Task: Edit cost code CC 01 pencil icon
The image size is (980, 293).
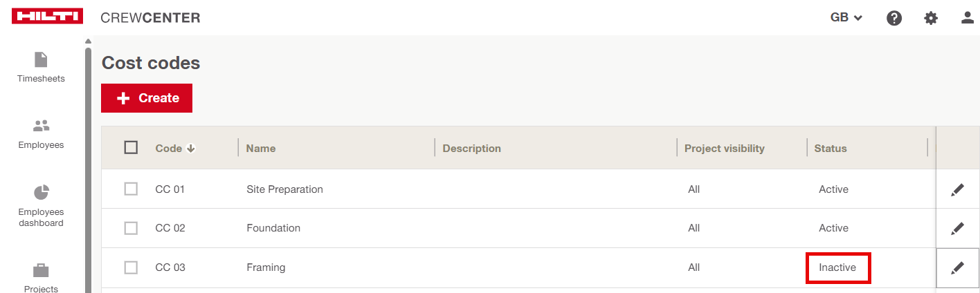Action: [x=957, y=190]
